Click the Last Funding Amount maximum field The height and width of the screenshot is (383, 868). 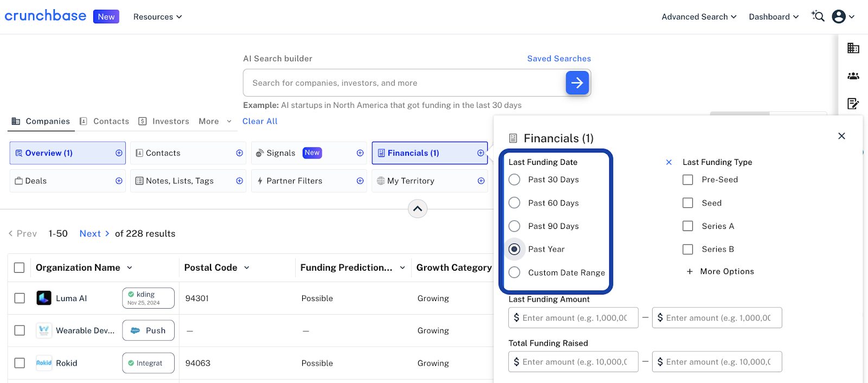717,318
